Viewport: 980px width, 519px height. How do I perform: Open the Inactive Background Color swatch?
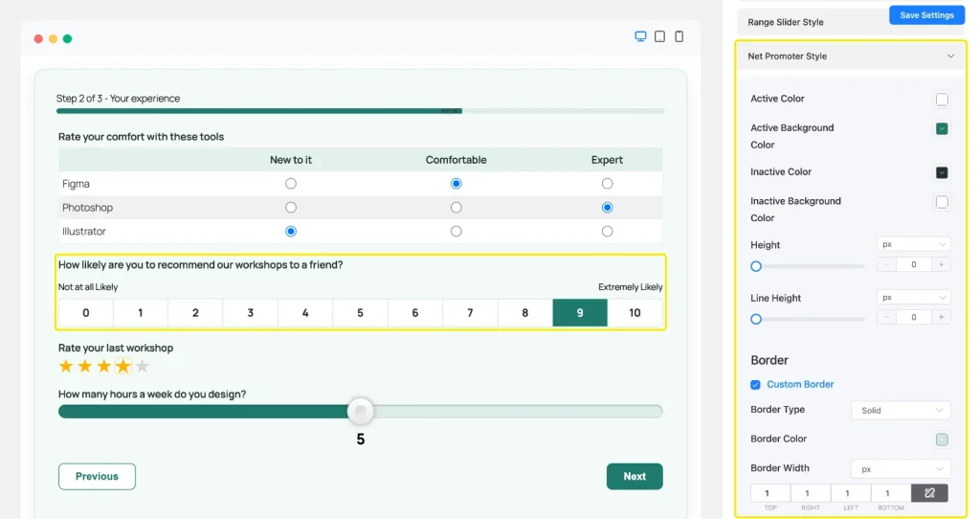pos(942,201)
